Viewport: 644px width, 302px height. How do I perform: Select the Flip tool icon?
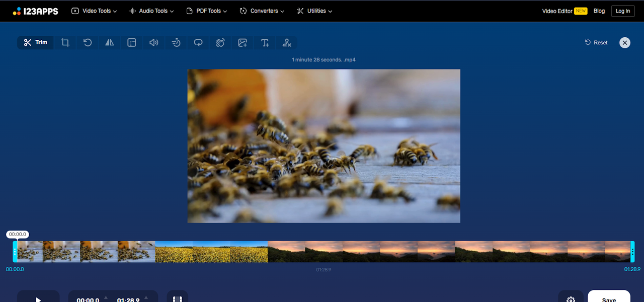[x=110, y=43]
